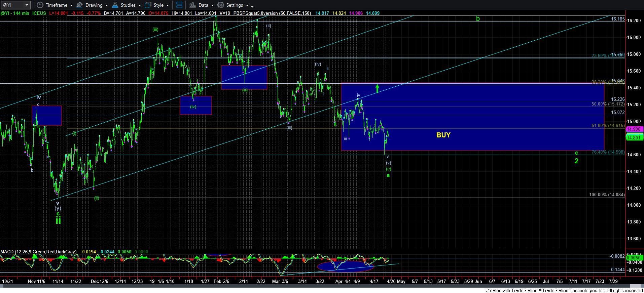Screen dimensions: 644x293
Task: Click the Studies flask icon
Action: [115, 5]
